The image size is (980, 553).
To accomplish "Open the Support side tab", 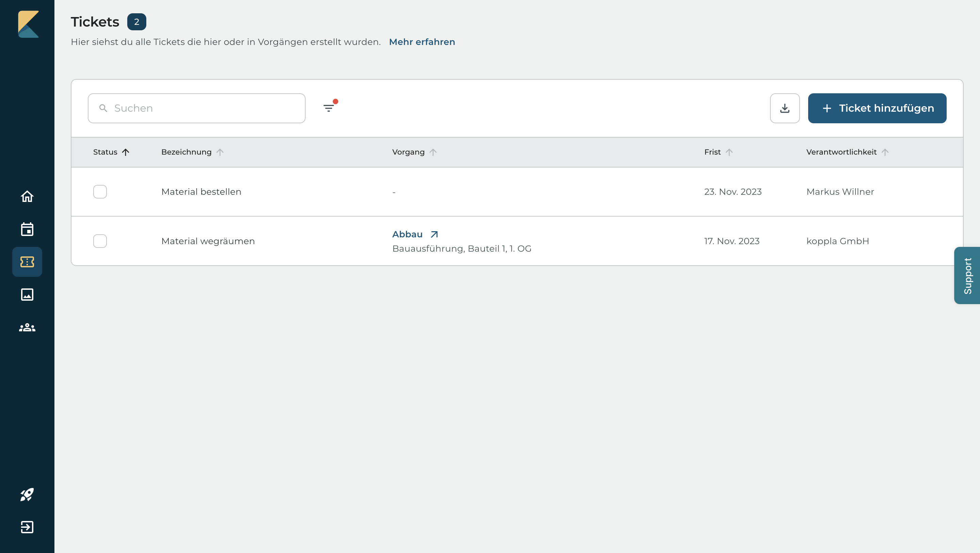I will 967,275.
